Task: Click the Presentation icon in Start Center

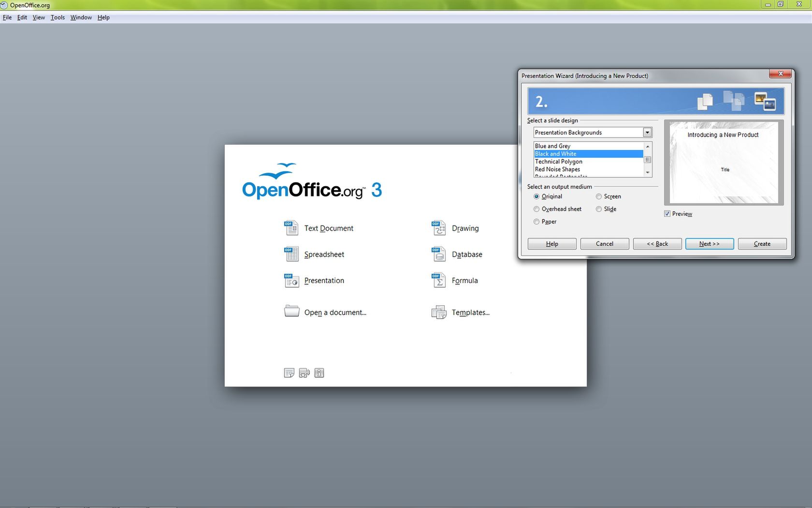Action: 291,280
